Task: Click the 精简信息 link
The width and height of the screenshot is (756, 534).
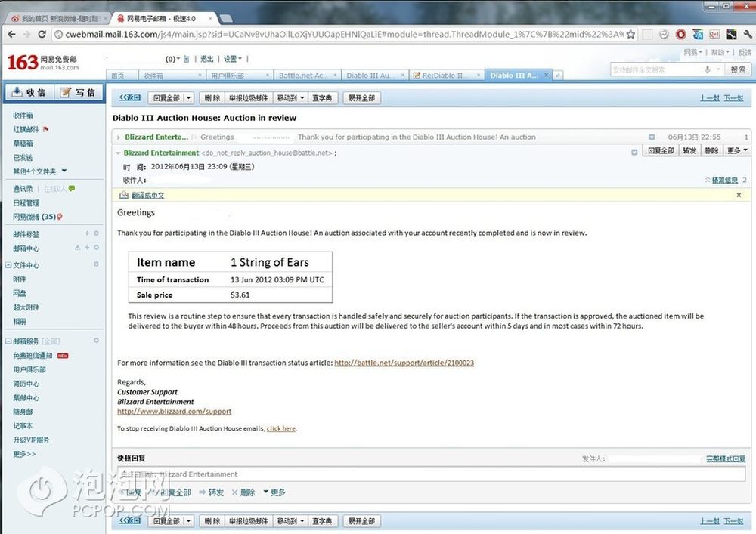Action: click(725, 180)
